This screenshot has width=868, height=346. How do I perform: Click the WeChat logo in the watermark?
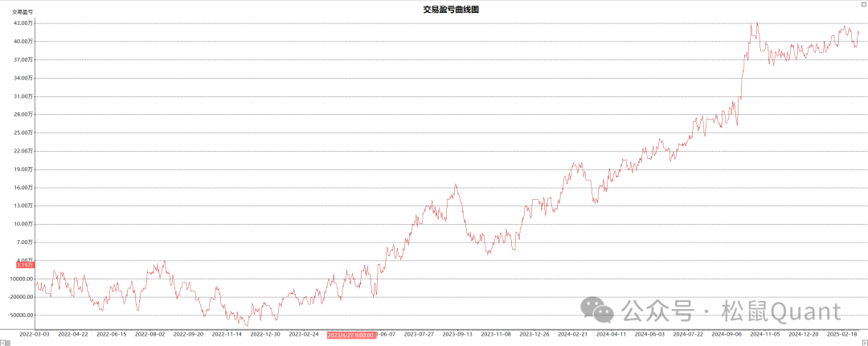(598, 310)
